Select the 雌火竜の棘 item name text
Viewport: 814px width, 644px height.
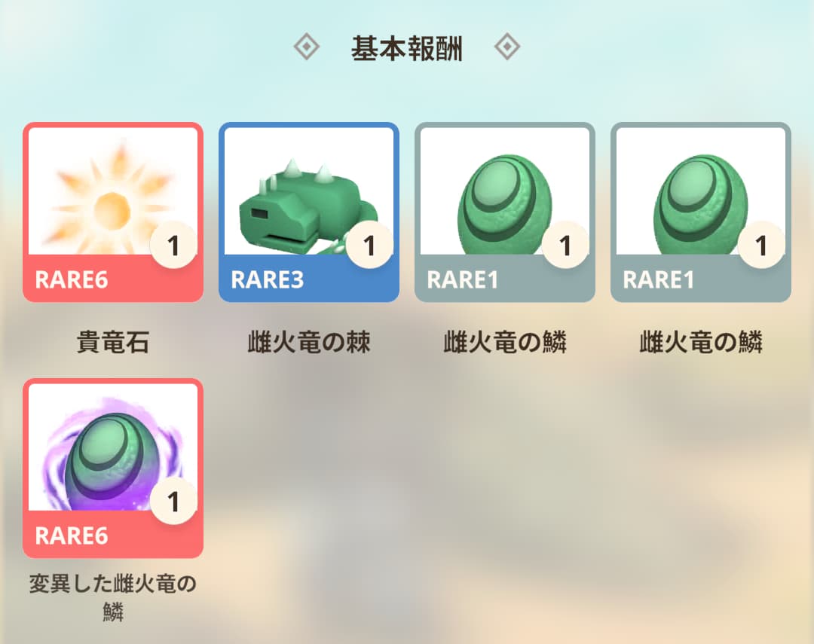[x=309, y=342]
